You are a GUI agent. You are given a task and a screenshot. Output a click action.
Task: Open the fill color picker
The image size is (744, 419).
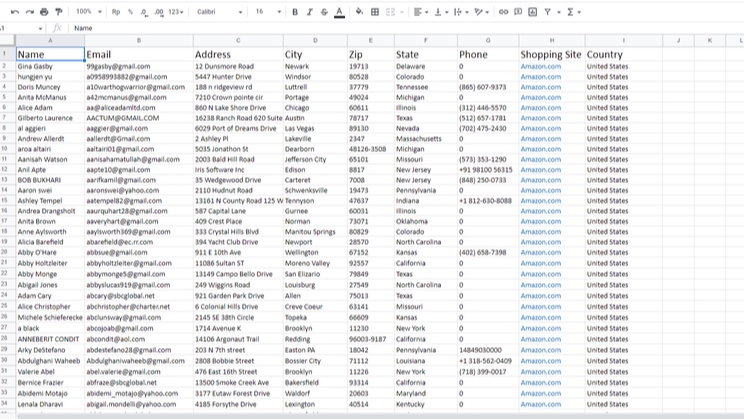[x=359, y=12]
